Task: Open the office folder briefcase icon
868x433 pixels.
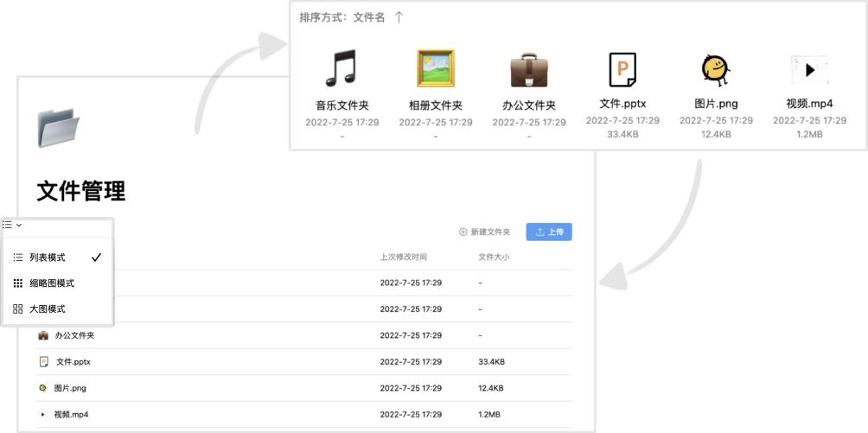Action: point(529,68)
